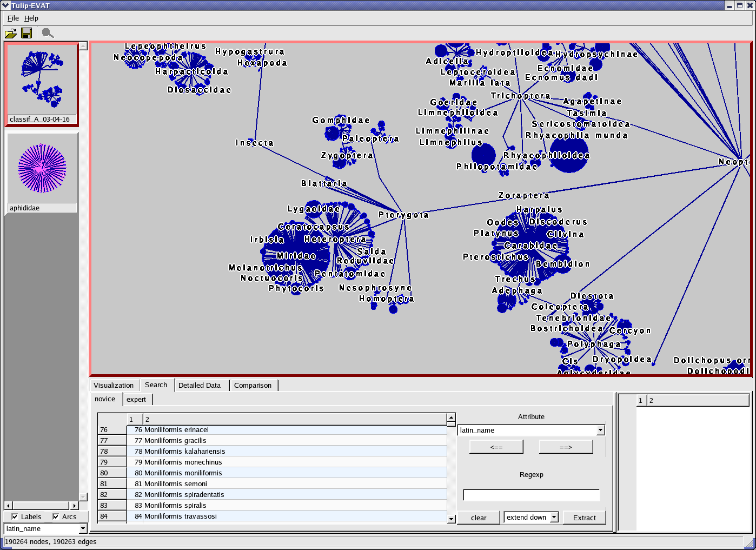
Task: Toggle the Labels checkbox
Action: [x=15, y=516]
